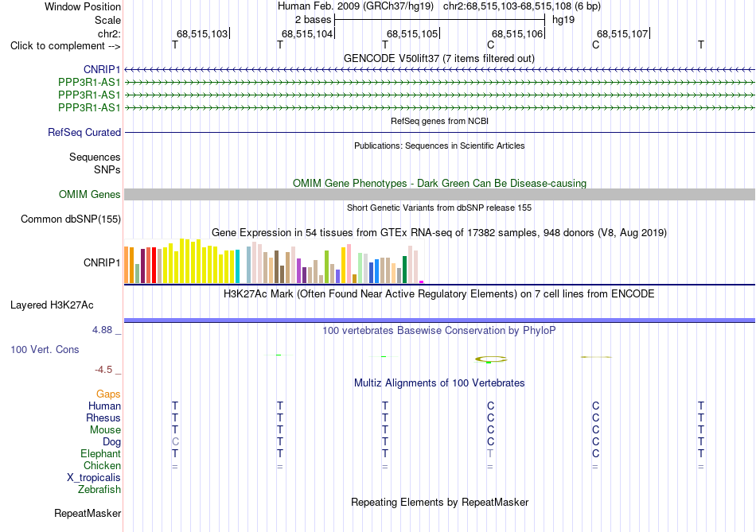Click the Human species row label
756x532 pixels.
pyautogui.click(x=104, y=406)
